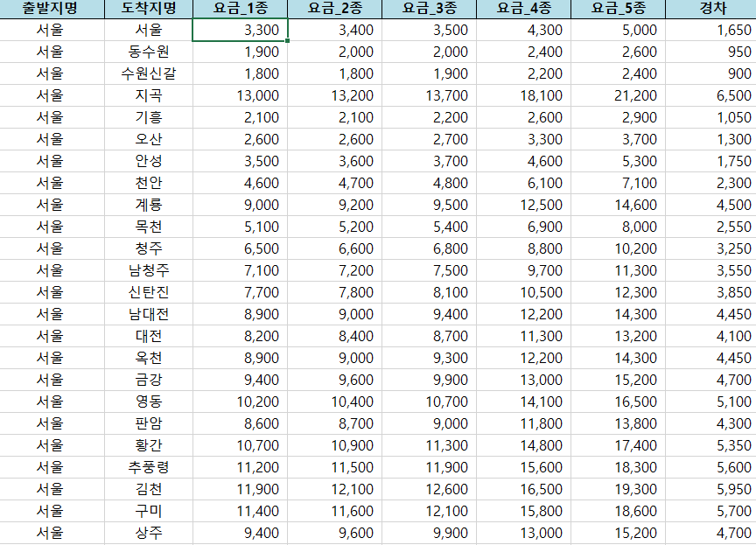Click the 요금_4종 column header
The image size is (756, 545).
(523, 9)
